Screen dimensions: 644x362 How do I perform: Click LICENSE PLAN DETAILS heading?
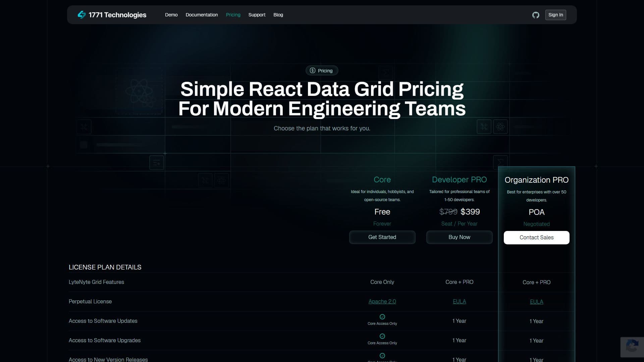pos(105,267)
